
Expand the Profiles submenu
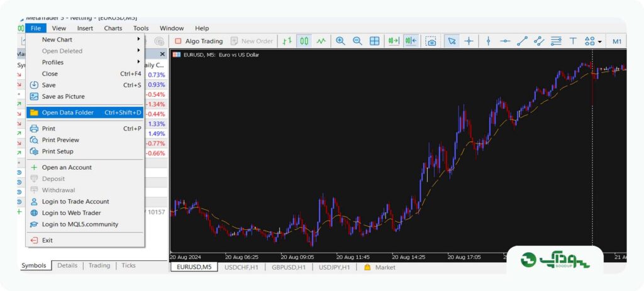point(85,62)
